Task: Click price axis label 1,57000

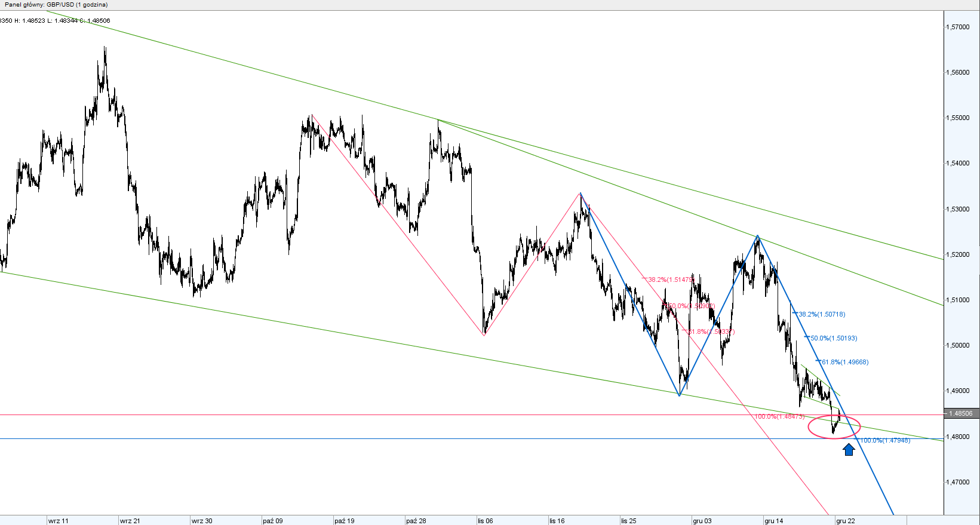Action: (x=958, y=27)
